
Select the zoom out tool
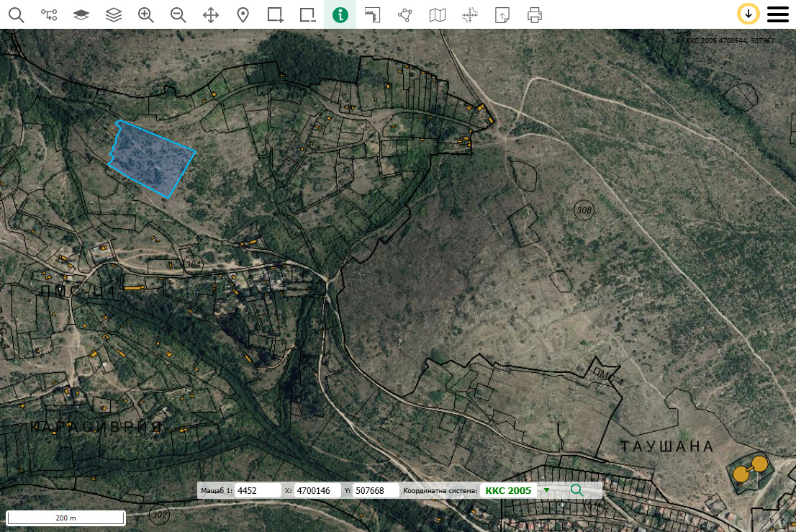pos(178,14)
